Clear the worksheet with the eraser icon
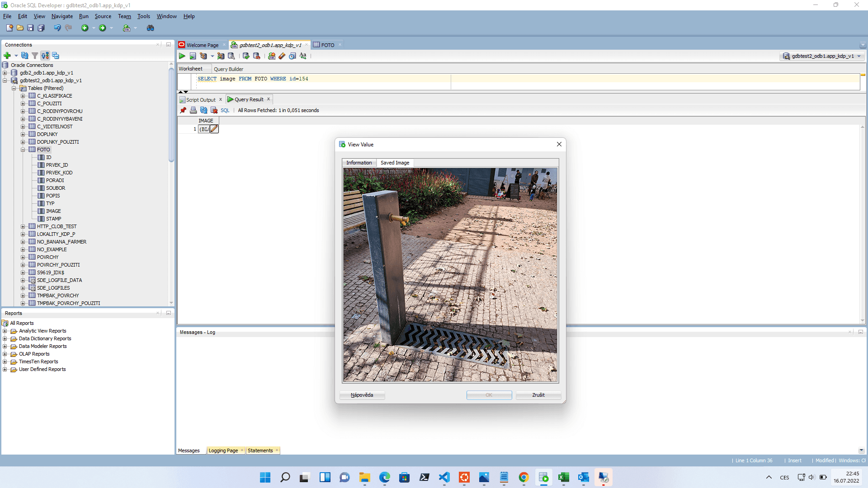This screenshot has width=868, height=488. [282, 56]
